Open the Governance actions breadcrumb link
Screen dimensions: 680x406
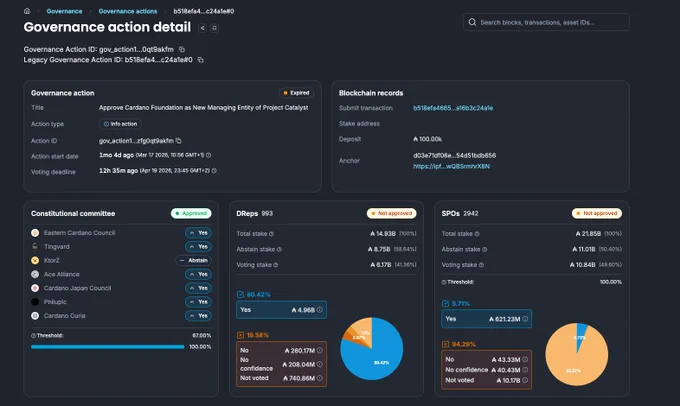(x=128, y=11)
